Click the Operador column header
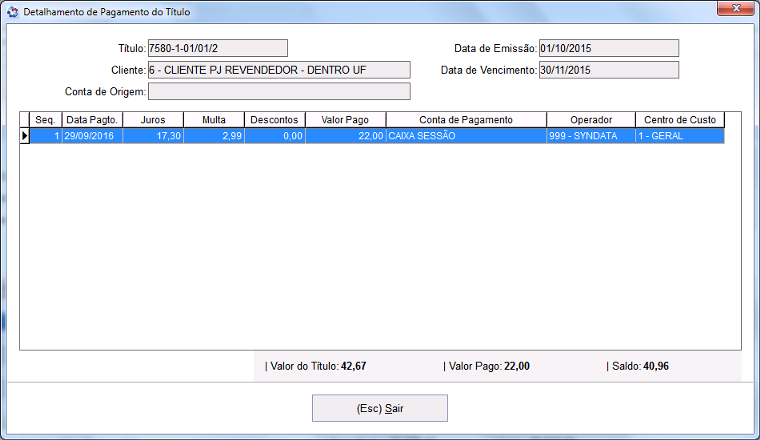This screenshot has width=760, height=440. tap(590, 120)
